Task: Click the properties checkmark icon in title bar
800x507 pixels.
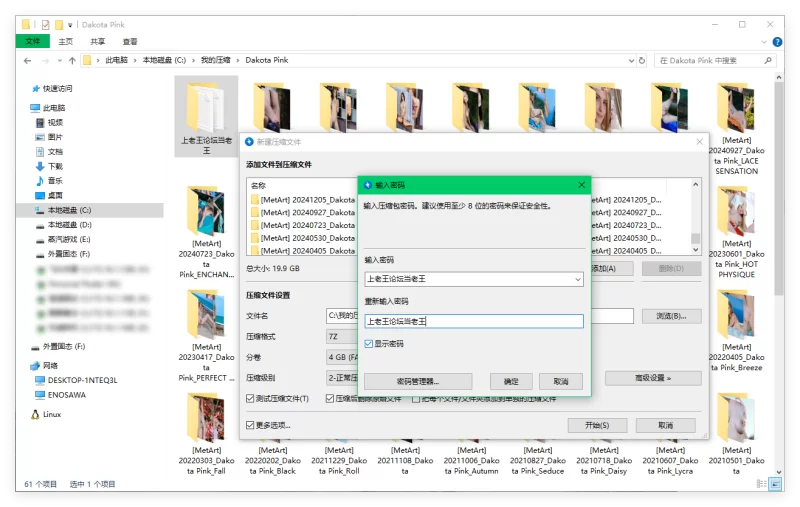Action: point(45,24)
